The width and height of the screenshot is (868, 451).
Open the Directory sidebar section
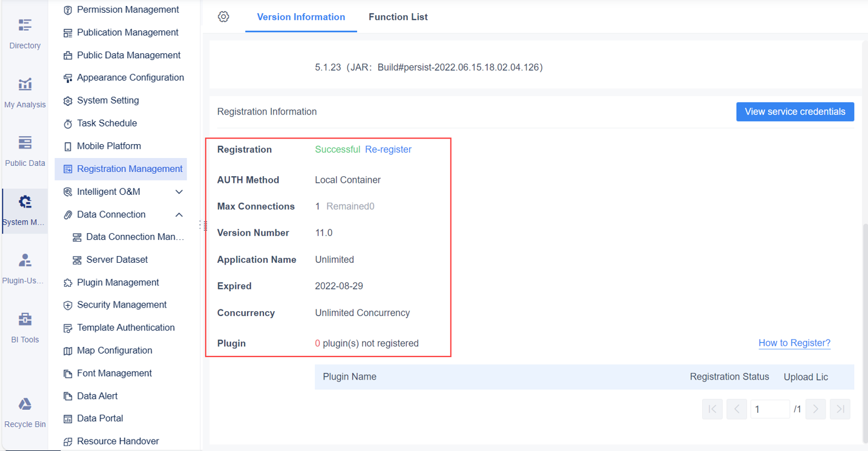coord(24,33)
